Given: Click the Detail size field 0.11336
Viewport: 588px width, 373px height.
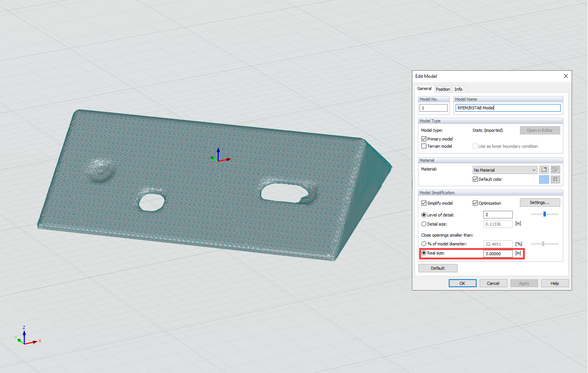Looking at the screenshot, I should click(x=498, y=224).
